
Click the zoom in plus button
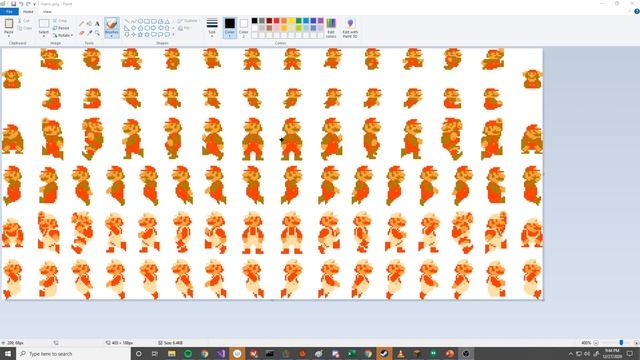(636, 343)
